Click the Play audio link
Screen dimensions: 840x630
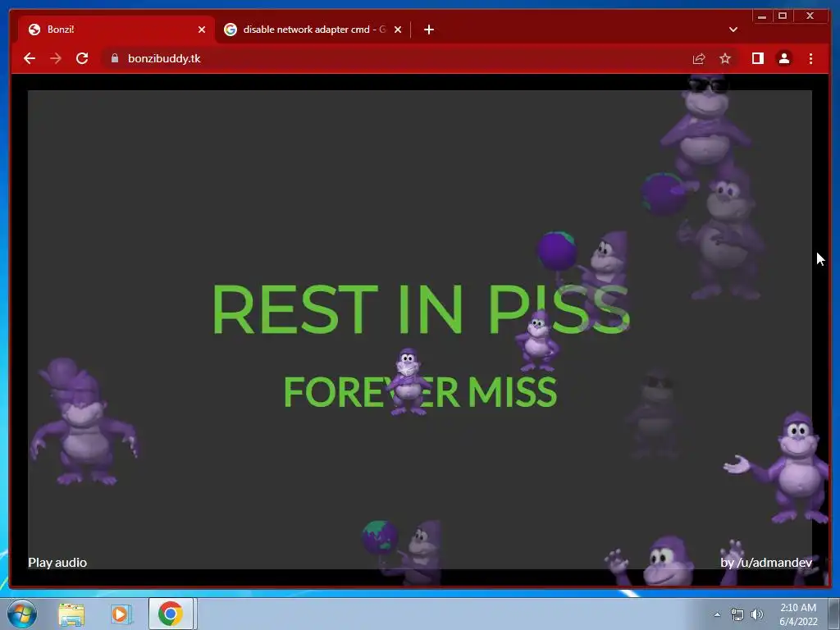(x=57, y=563)
